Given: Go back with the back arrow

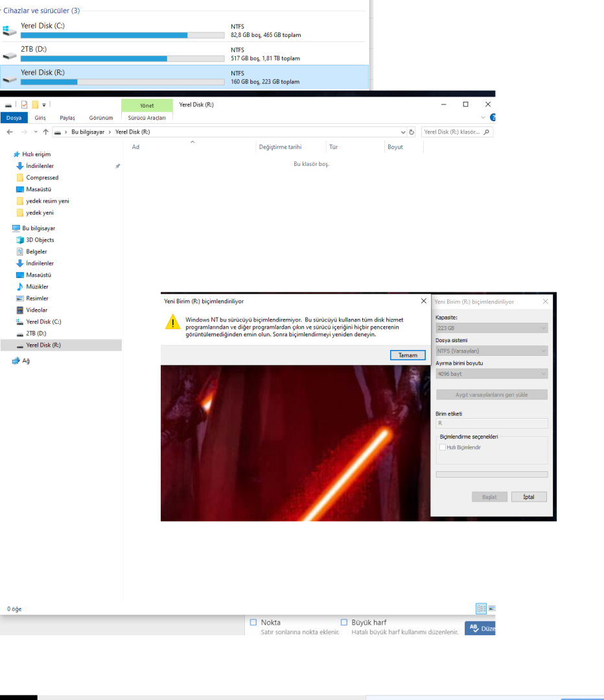Looking at the screenshot, I should 10,132.
